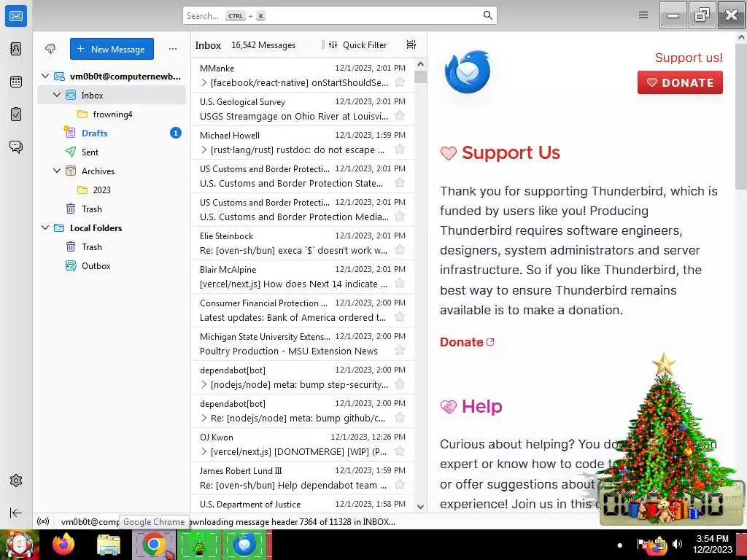Viewport: 747px width, 560px height.
Task: Open the Outbox folder
Action: [x=112, y=265]
